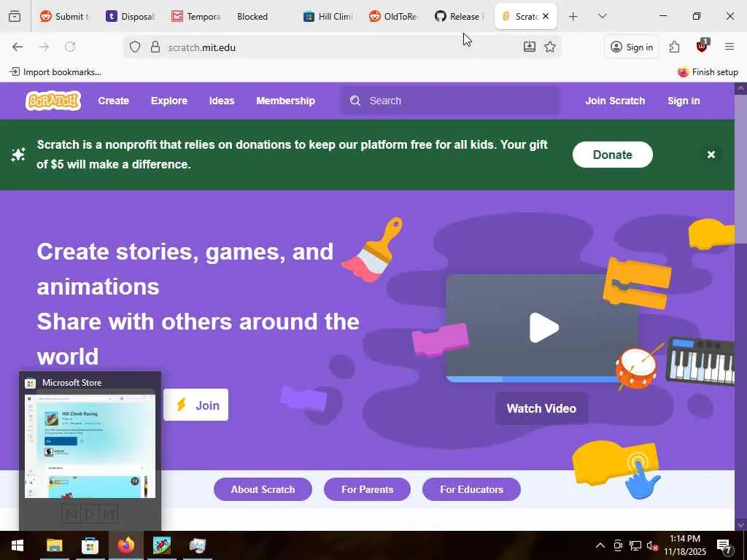
Task: Open Microsoft Store from the taskbar
Action: pos(90,545)
